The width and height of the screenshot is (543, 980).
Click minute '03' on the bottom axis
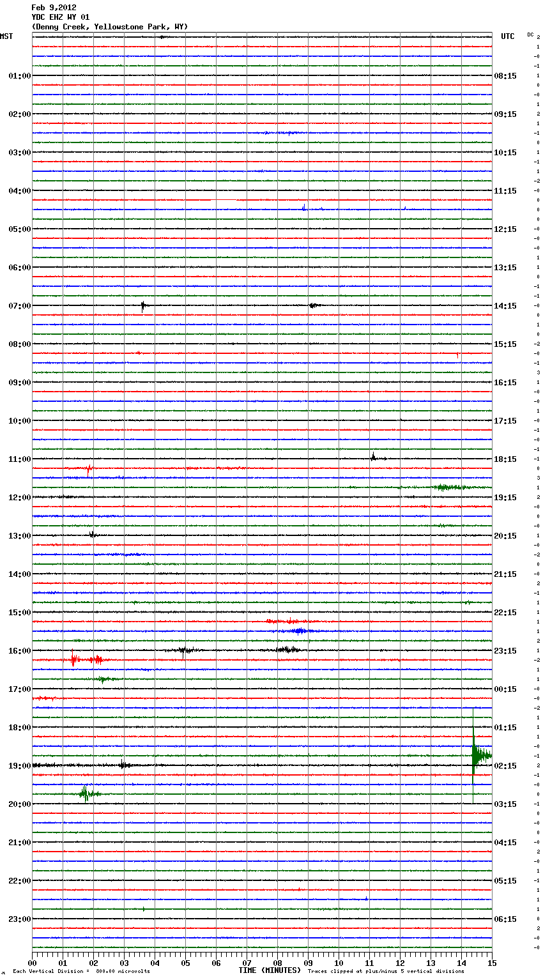[124, 963]
